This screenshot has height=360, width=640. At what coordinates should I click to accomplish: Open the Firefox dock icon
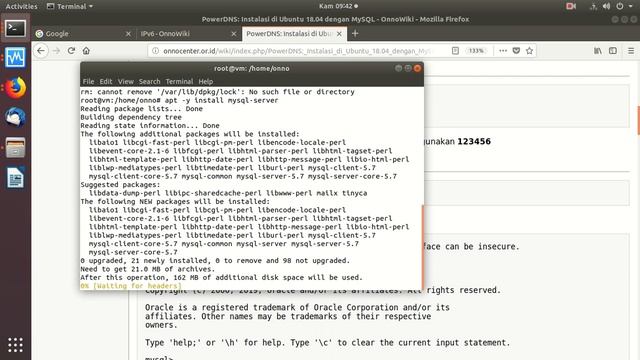tap(16, 87)
